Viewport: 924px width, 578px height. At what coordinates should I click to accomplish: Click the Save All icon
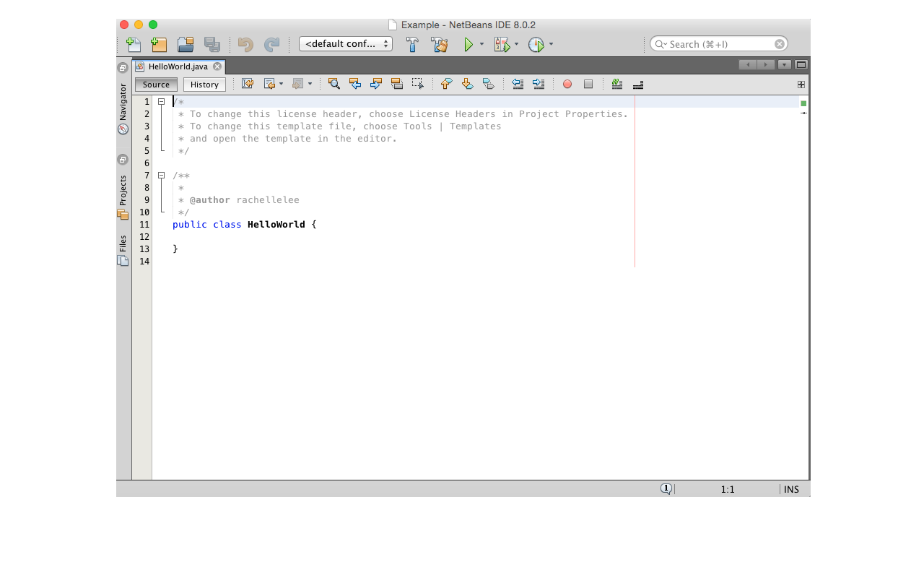212,44
